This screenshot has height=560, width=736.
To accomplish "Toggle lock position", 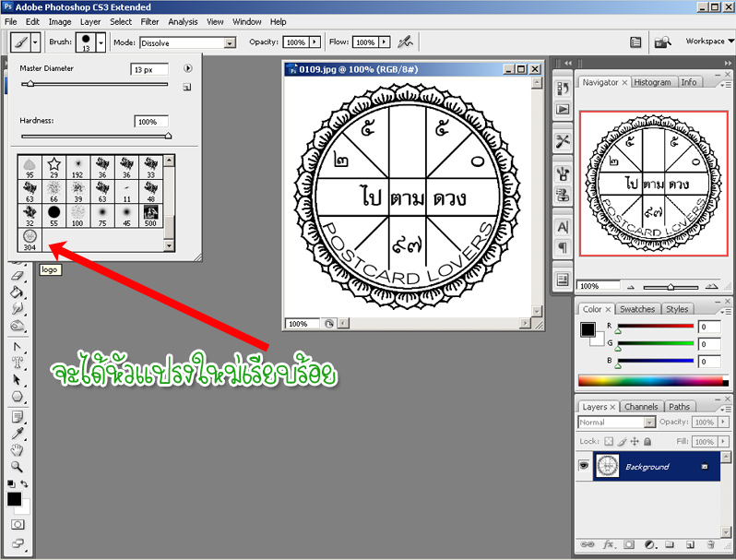I will point(635,441).
